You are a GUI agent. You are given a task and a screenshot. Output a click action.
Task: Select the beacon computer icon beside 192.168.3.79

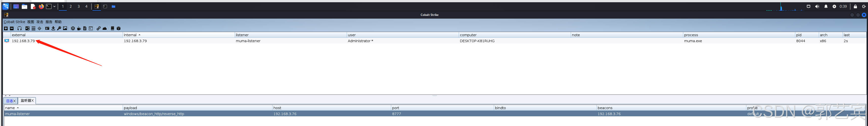pos(7,40)
